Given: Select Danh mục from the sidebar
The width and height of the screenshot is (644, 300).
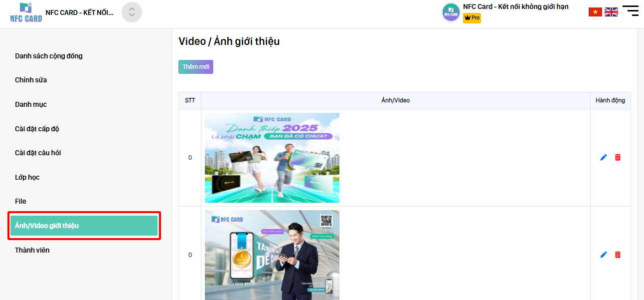Looking at the screenshot, I should [31, 104].
